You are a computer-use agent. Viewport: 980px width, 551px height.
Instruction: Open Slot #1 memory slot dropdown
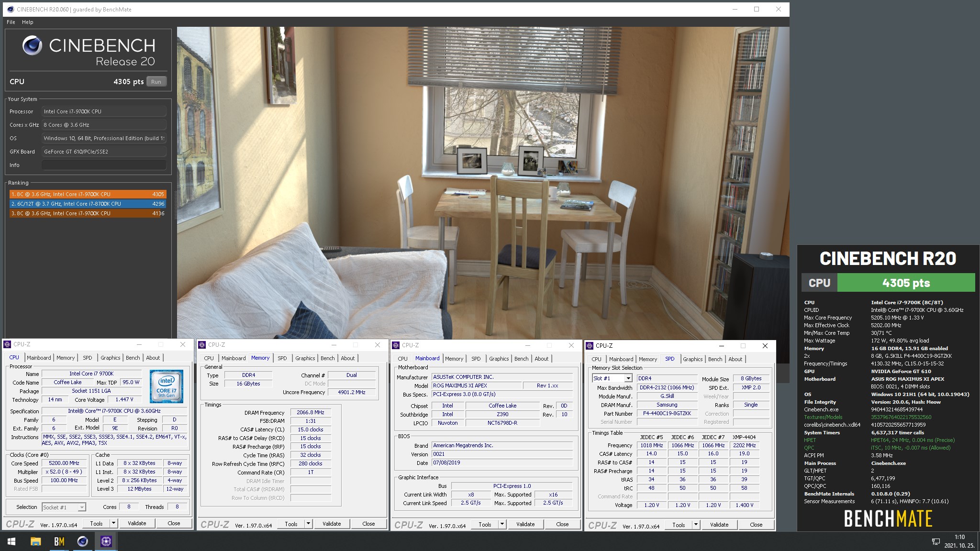point(612,378)
